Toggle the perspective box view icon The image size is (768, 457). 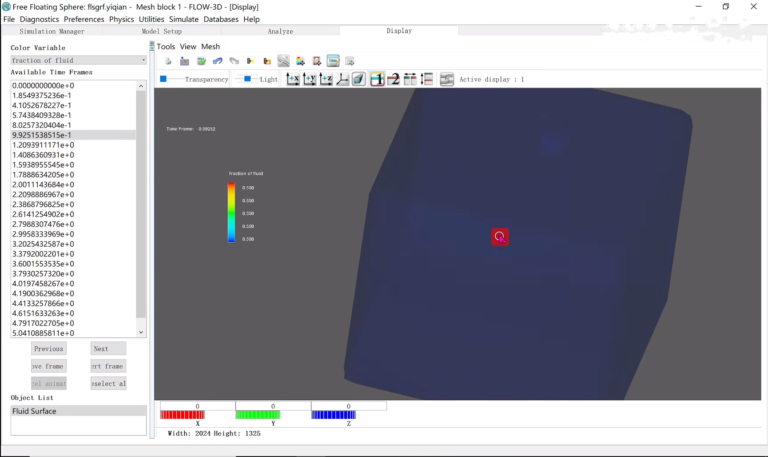(359, 79)
